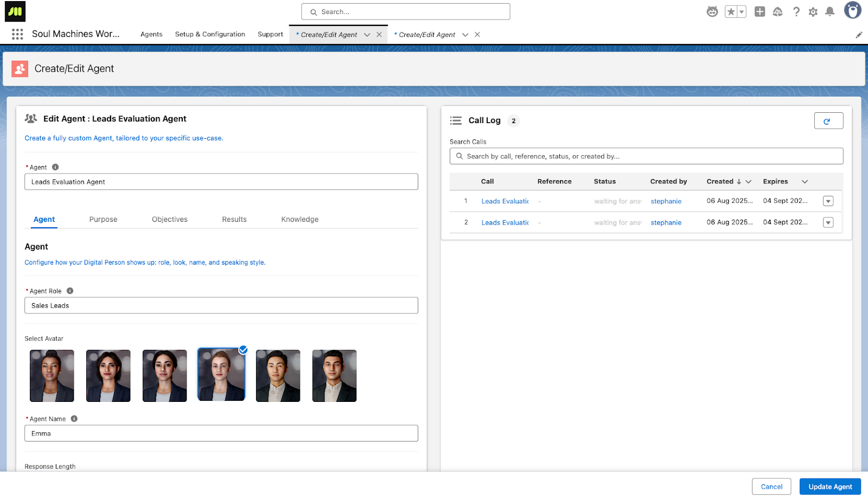The width and height of the screenshot is (868, 499).
Task: Click the Created by column header
Action: pos(668,182)
